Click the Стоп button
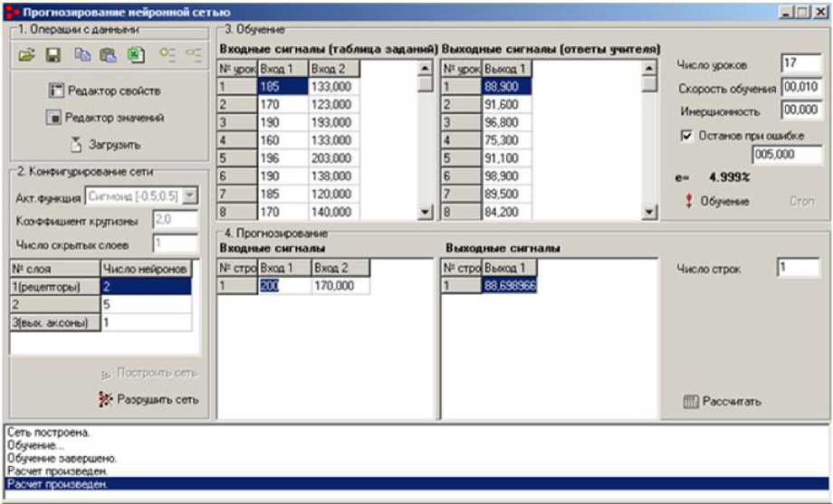The width and height of the screenshot is (833, 504). (801, 201)
